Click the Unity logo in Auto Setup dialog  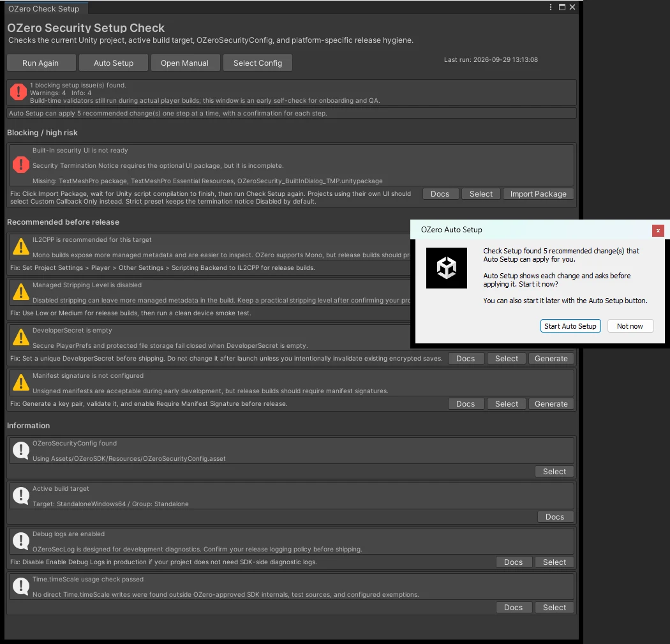447,268
